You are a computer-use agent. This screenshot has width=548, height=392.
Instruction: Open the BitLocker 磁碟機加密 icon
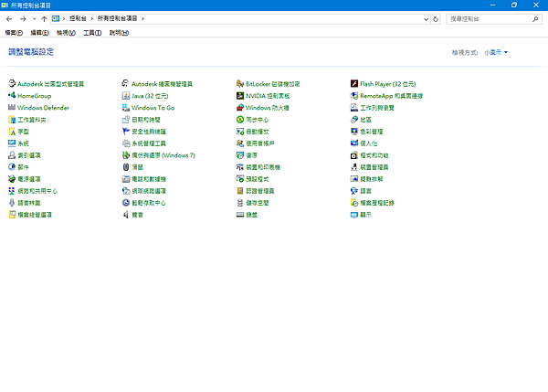coord(240,83)
